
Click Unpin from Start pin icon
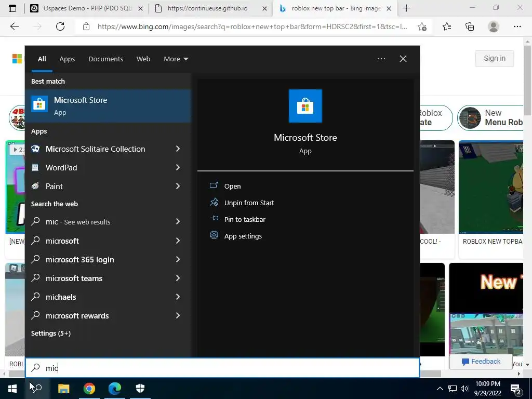point(214,203)
